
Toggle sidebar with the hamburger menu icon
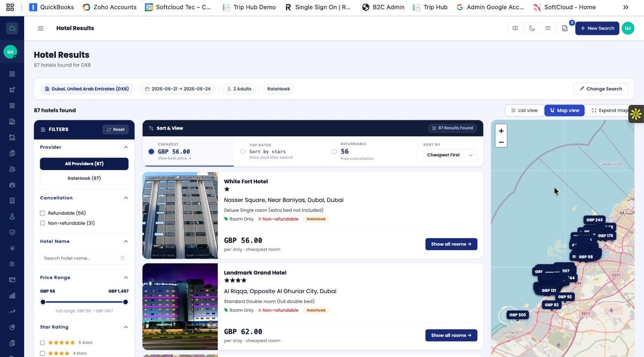coord(40,28)
